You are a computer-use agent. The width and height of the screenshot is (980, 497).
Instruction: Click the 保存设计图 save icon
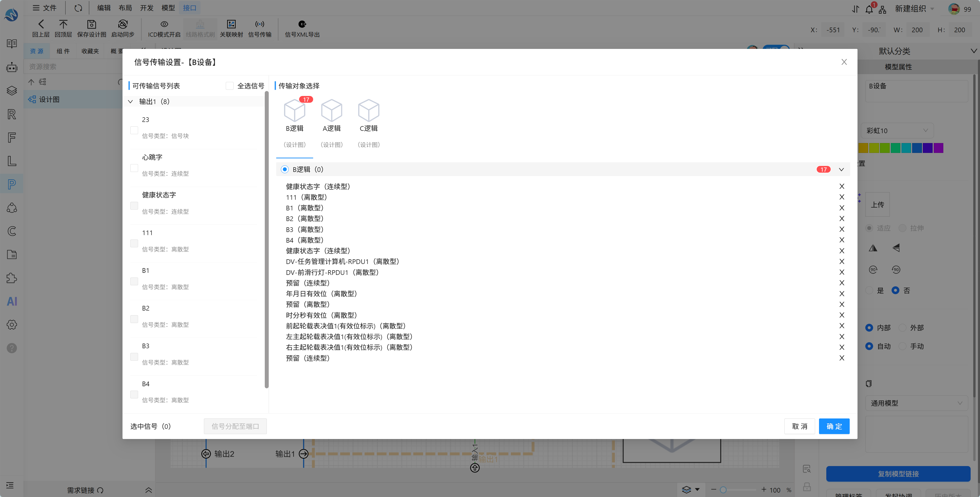(91, 24)
